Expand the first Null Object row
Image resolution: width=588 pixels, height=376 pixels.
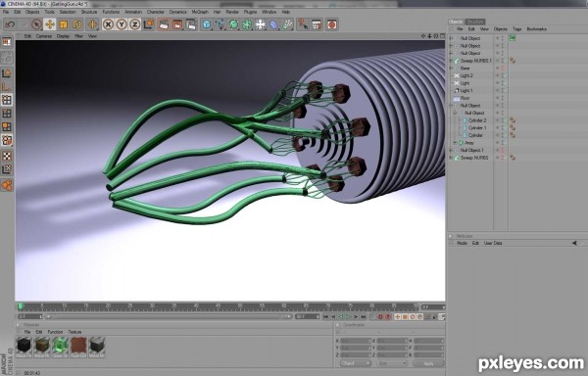(451, 38)
